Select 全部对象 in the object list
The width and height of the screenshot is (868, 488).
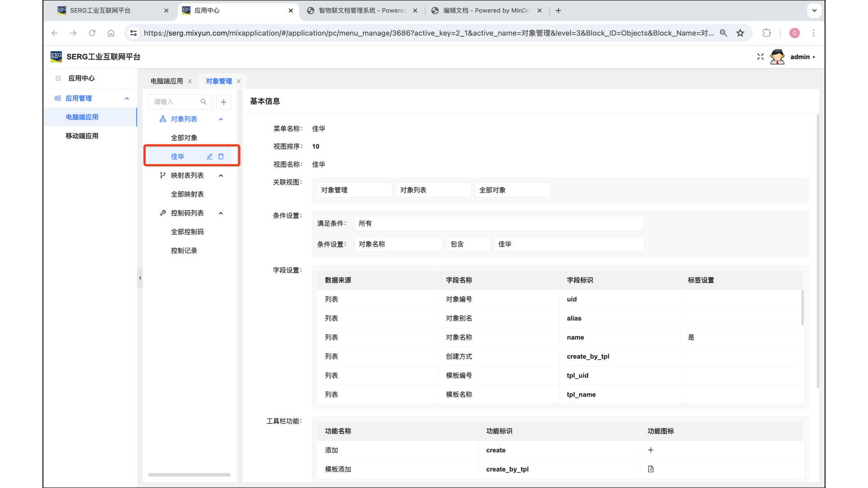[184, 138]
